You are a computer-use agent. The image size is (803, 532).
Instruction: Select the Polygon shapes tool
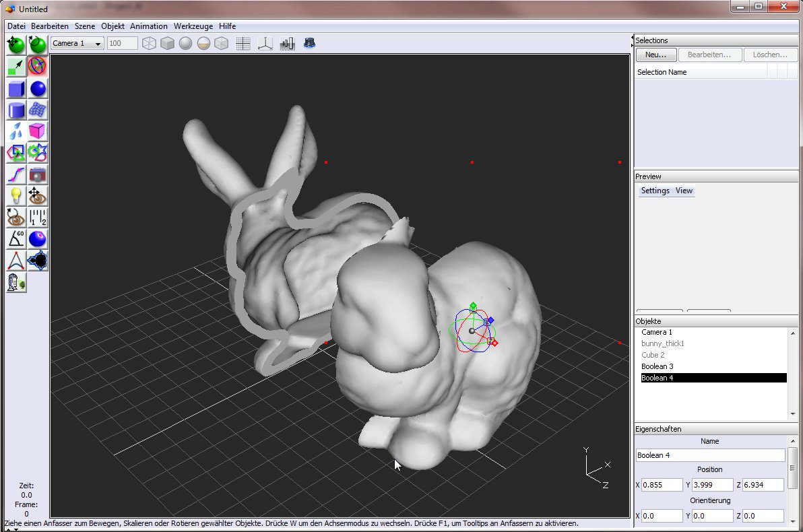coord(16,153)
